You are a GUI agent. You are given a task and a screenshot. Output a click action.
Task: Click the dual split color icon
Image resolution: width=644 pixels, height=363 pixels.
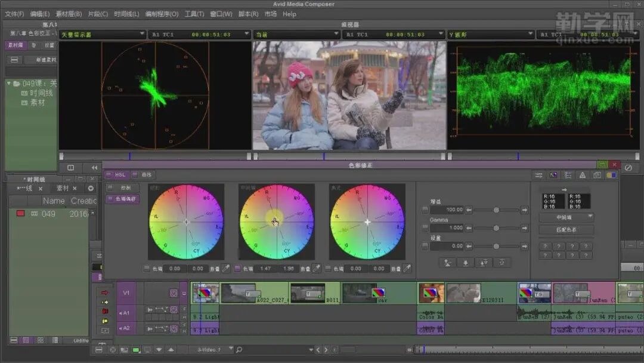pyautogui.click(x=611, y=175)
